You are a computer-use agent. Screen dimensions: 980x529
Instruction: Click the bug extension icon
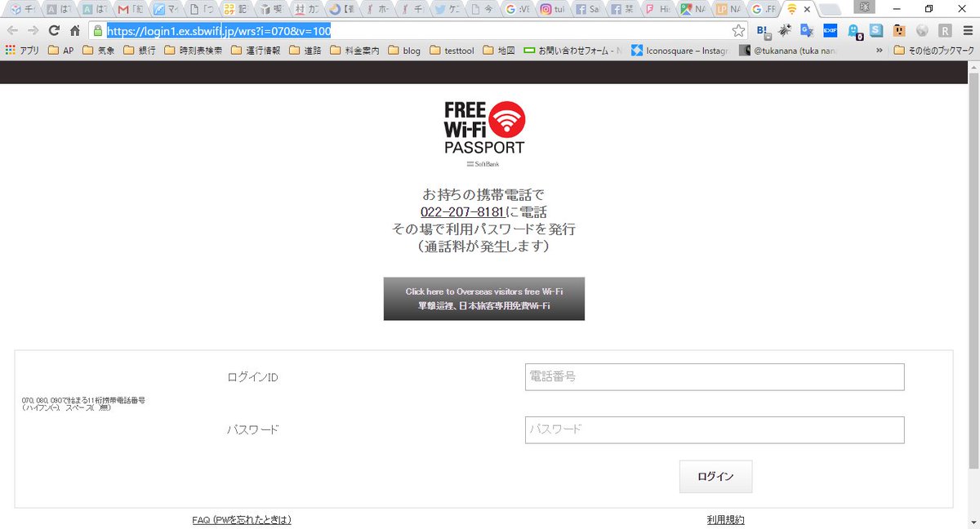785,31
